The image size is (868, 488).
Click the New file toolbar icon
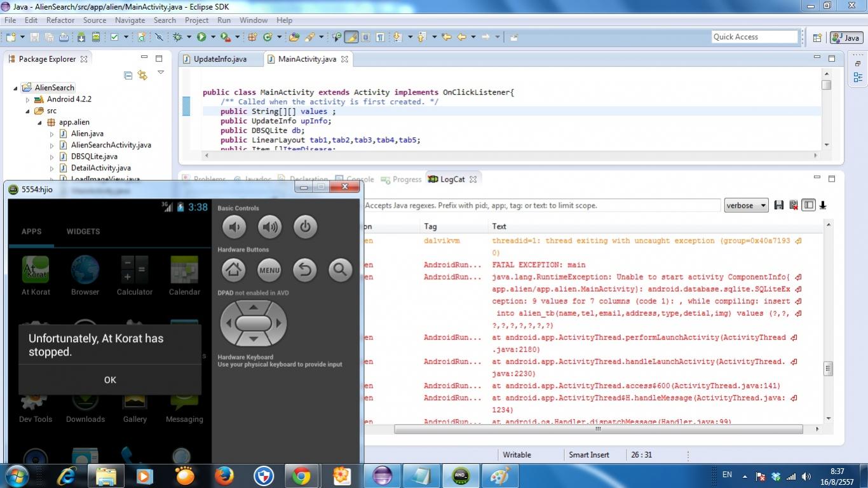pyautogui.click(x=11, y=37)
